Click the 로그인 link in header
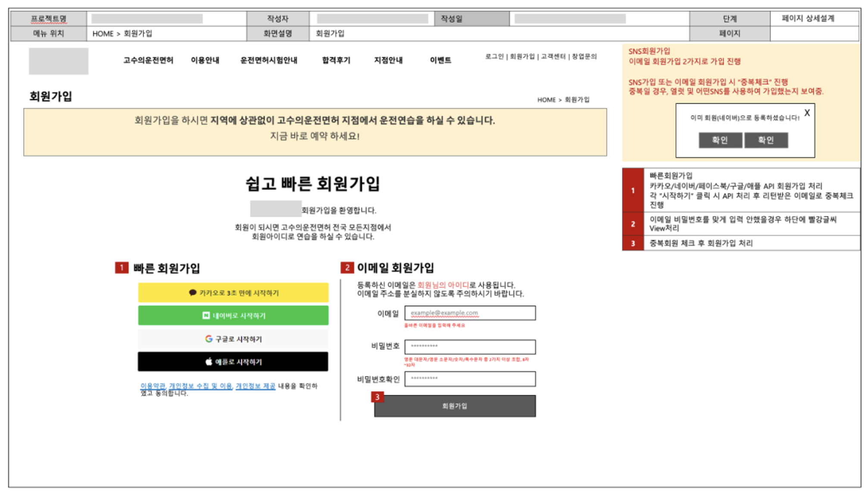 [x=494, y=56]
